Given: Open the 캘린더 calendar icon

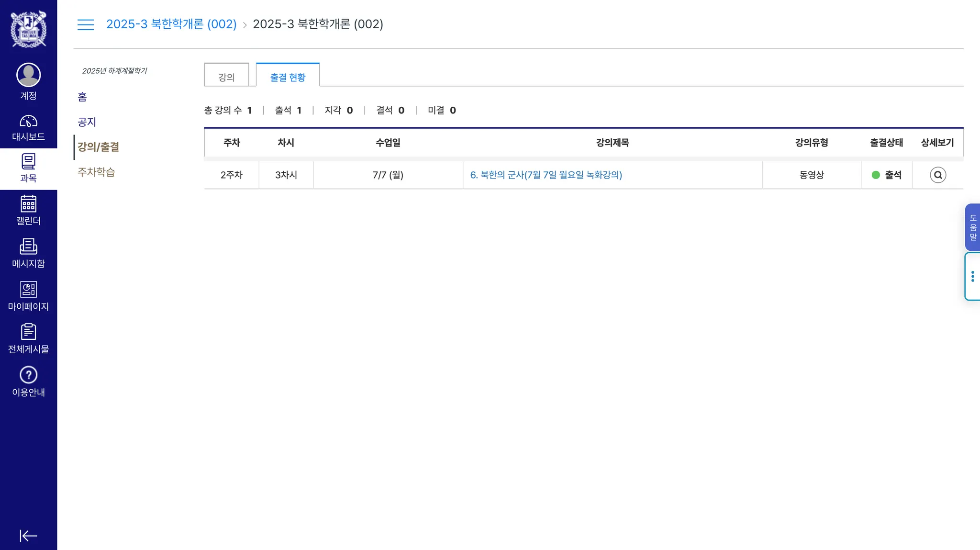Looking at the screenshot, I should (28, 204).
